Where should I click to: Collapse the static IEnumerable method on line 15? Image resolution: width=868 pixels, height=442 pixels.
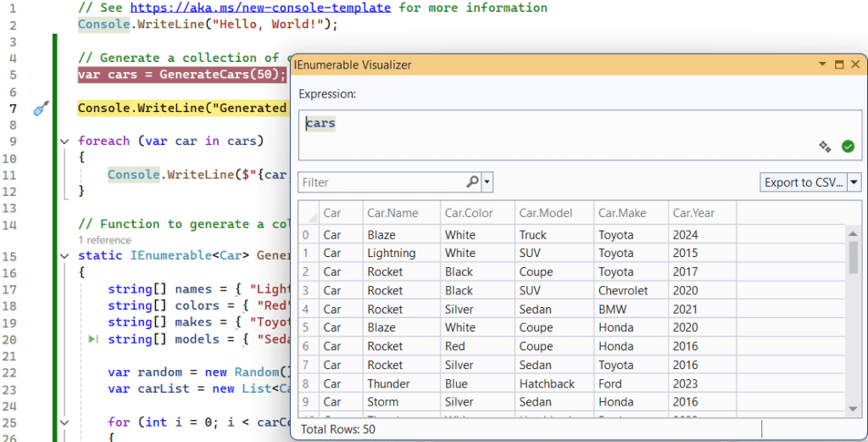point(65,255)
